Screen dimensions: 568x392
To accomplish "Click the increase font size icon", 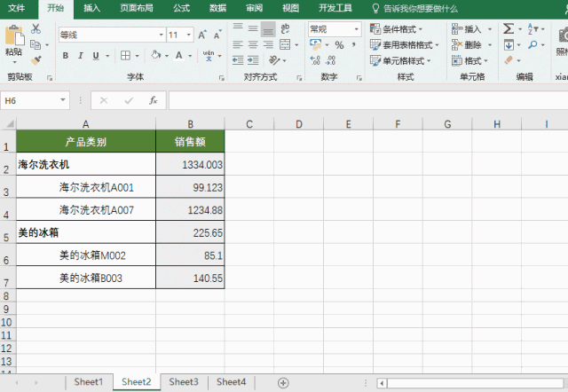I will click(203, 35).
